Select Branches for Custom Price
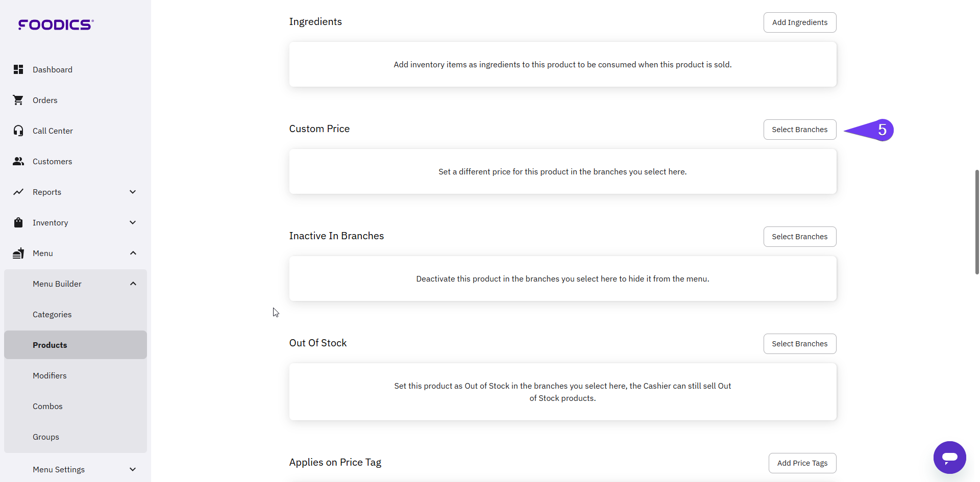 point(799,130)
